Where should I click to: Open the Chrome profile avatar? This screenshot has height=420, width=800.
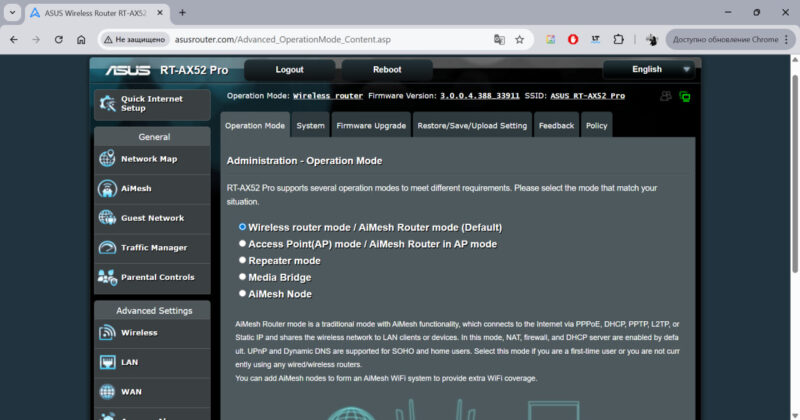coord(652,39)
